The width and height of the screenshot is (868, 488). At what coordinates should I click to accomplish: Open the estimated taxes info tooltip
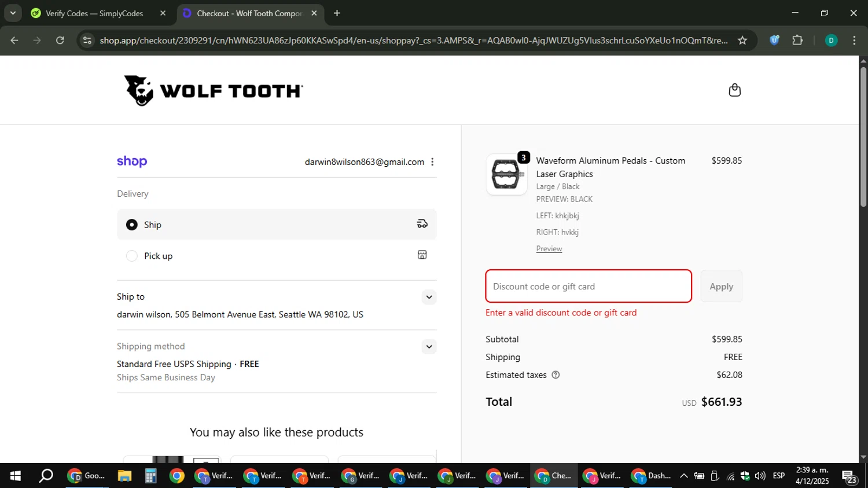(x=556, y=375)
